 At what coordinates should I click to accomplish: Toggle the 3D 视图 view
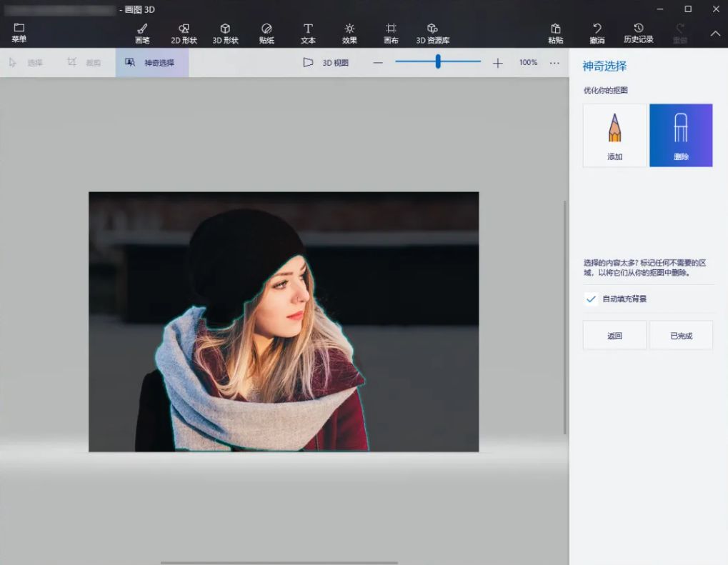[x=326, y=63]
